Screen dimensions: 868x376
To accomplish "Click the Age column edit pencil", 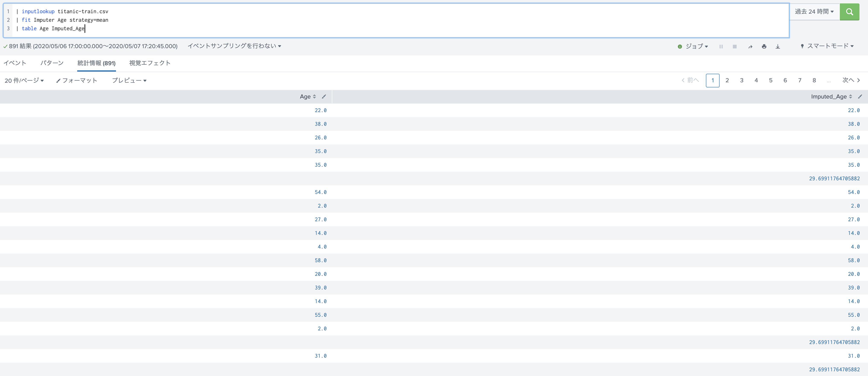I will point(324,97).
